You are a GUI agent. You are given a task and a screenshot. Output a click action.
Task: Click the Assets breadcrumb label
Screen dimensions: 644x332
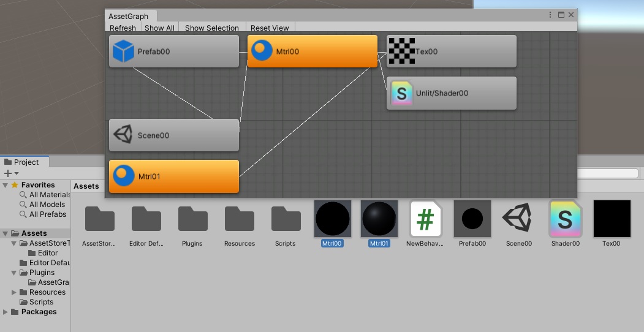86,186
